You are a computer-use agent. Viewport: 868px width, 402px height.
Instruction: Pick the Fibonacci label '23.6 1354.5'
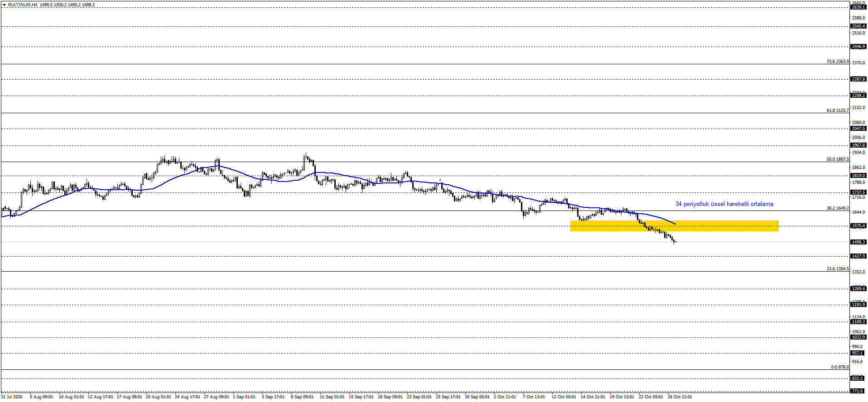click(838, 269)
